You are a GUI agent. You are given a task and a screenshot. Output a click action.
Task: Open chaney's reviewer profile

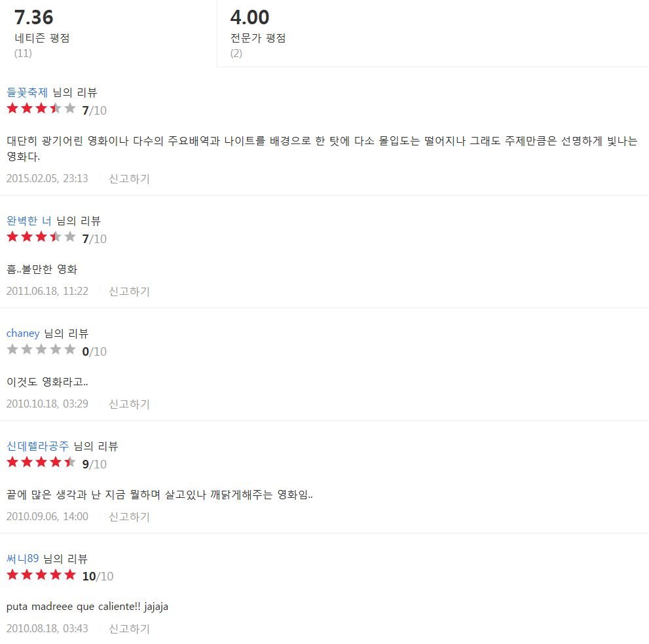(23, 333)
